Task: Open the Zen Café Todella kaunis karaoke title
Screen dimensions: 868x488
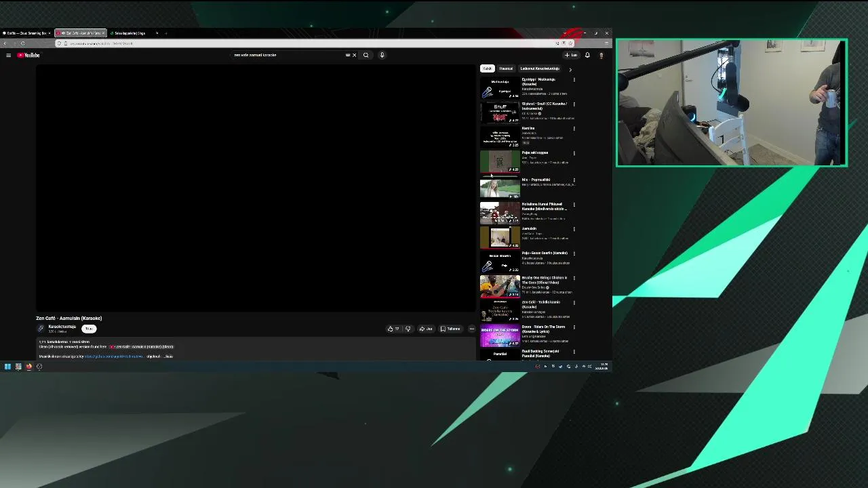Action: click(x=541, y=304)
